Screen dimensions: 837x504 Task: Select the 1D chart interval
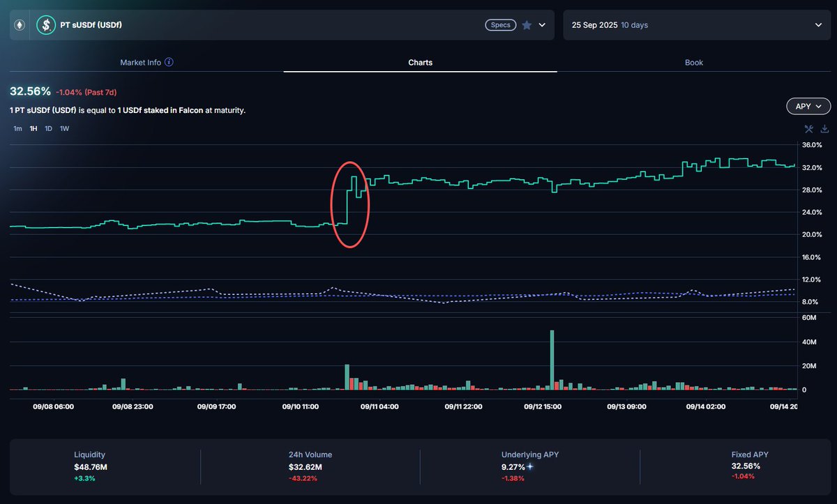49,129
